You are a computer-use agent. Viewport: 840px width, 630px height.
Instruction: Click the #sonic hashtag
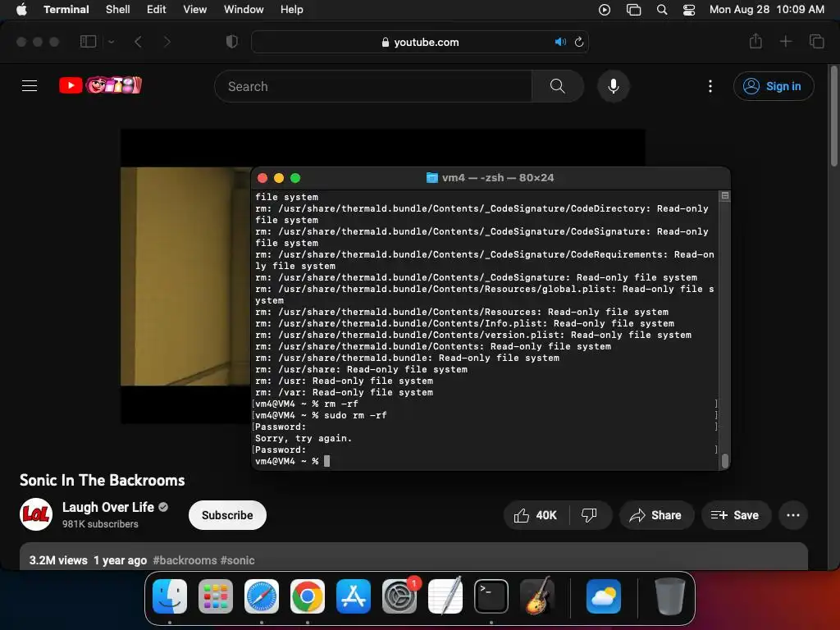pyautogui.click(x=237, y=560)
